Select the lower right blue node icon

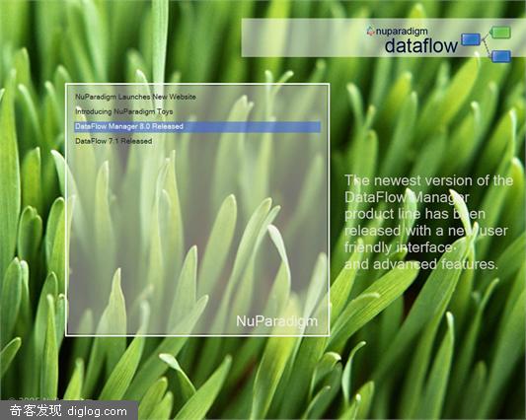coord(501,56)
